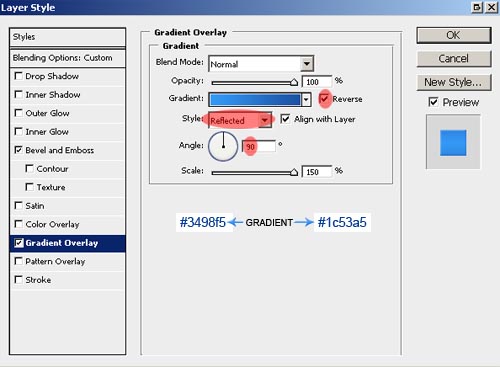
Task: Open the Stroke settings label
Action: click(38, 280)
